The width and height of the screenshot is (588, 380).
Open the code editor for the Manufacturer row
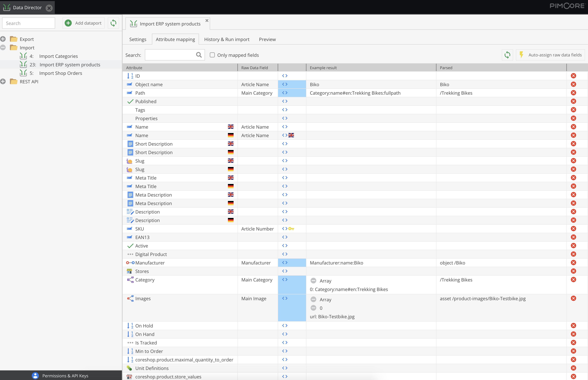(x=285, y=263)
